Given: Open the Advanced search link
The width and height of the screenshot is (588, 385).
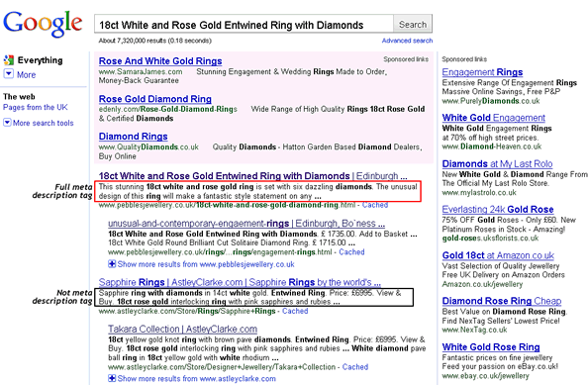Looking at the screenshot, I should (407, 41).
